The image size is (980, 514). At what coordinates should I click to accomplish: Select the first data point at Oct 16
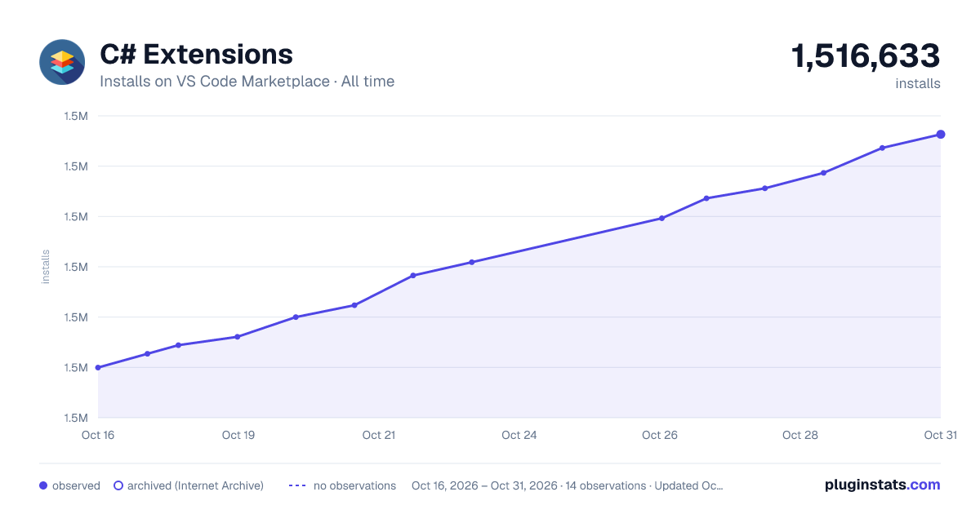pyautogui.click(x=98, y=367)
